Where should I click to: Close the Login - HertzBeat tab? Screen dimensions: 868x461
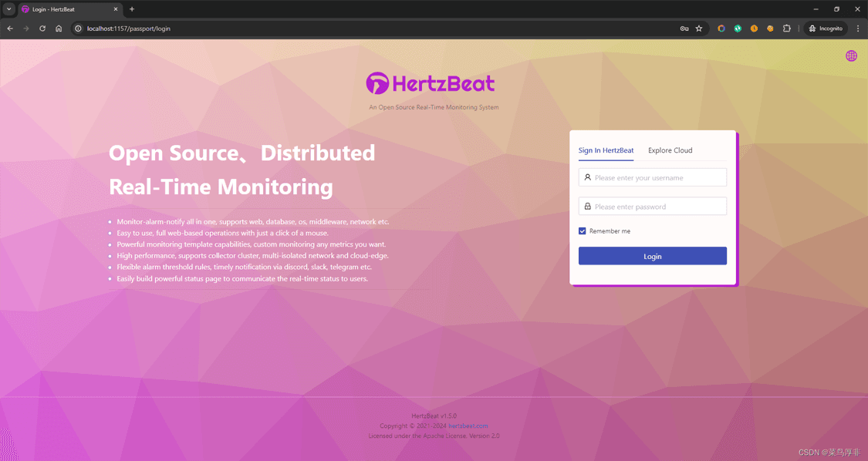click(116, 8)
